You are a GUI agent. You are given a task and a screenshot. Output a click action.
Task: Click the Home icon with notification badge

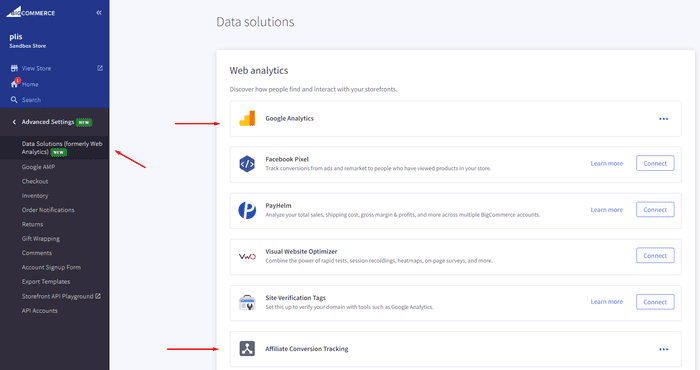click(x=15, y=83)
